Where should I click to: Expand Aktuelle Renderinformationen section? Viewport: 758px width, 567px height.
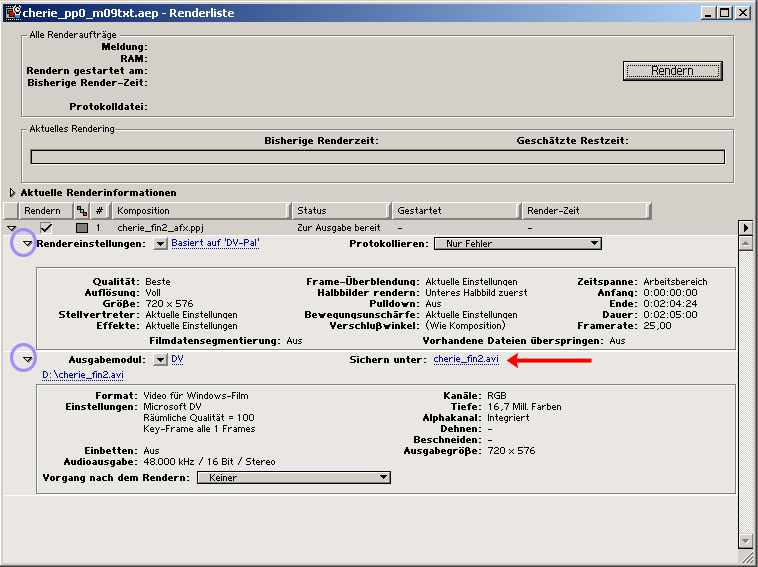pos(13,193)
